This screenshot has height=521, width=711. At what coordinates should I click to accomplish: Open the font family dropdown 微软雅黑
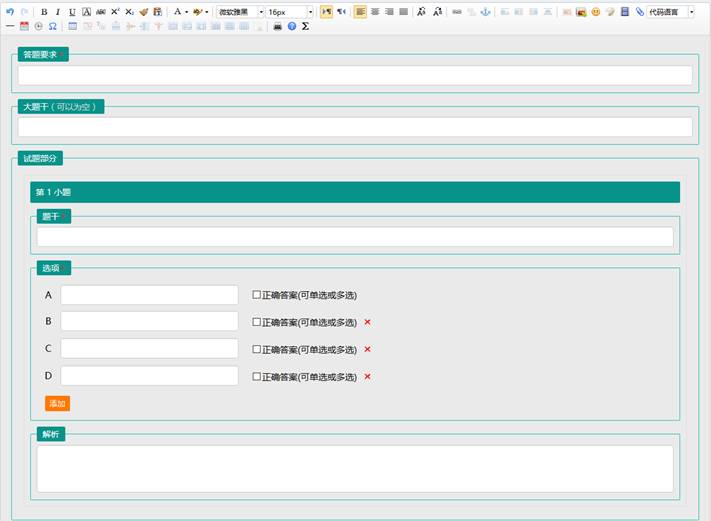240,12
